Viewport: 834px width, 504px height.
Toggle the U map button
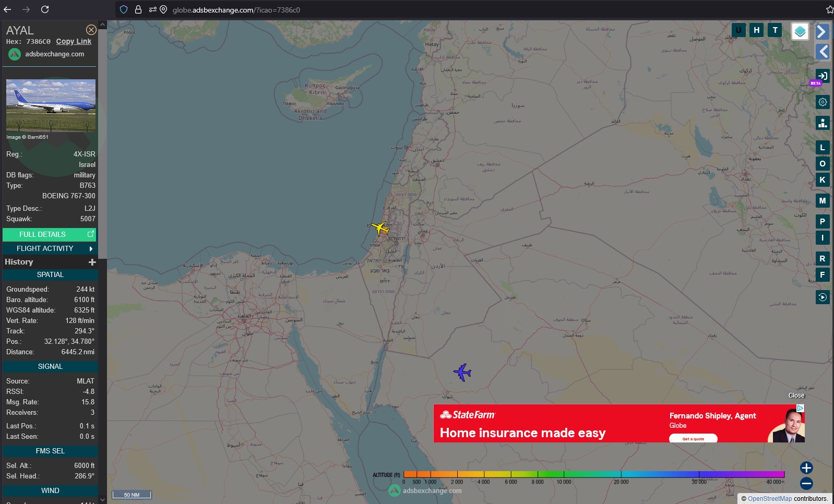(x=738, y=30)
